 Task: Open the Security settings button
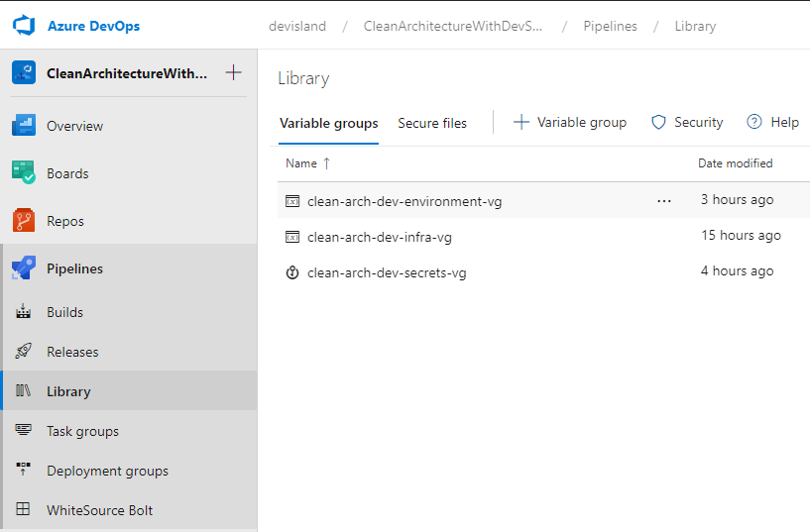click(x=698, y=122)
